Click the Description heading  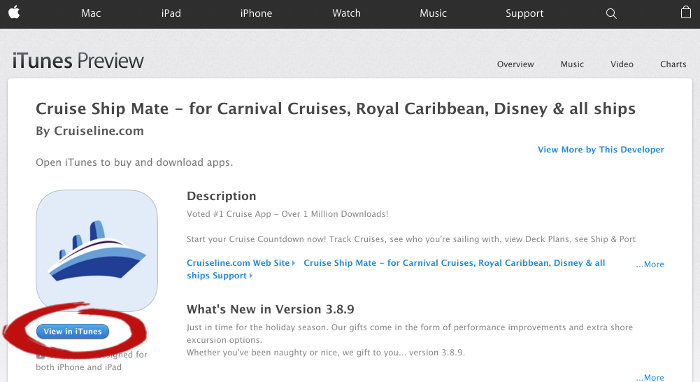221,196
